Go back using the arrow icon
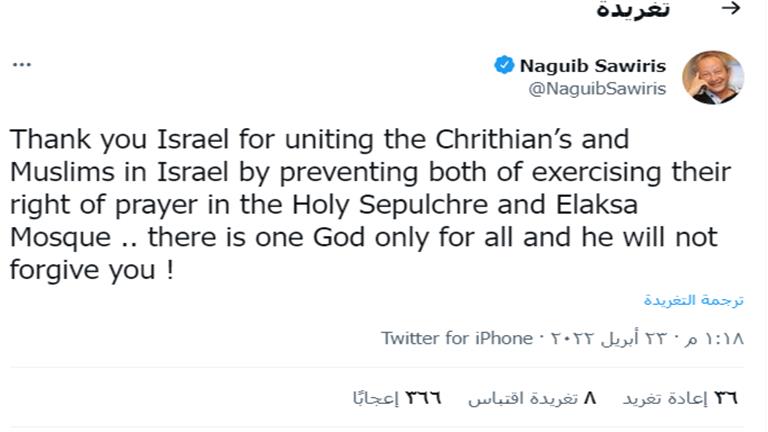This screenshot has height=432, width=768. point(732,8)
